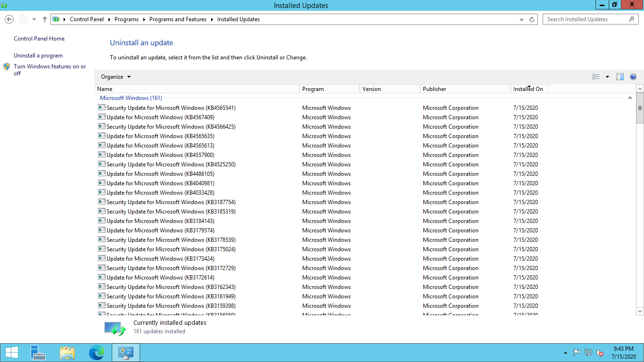The width and height of the screenshot is (644, 362).
Task: Open the Organize menu
Action: point(116,77)
